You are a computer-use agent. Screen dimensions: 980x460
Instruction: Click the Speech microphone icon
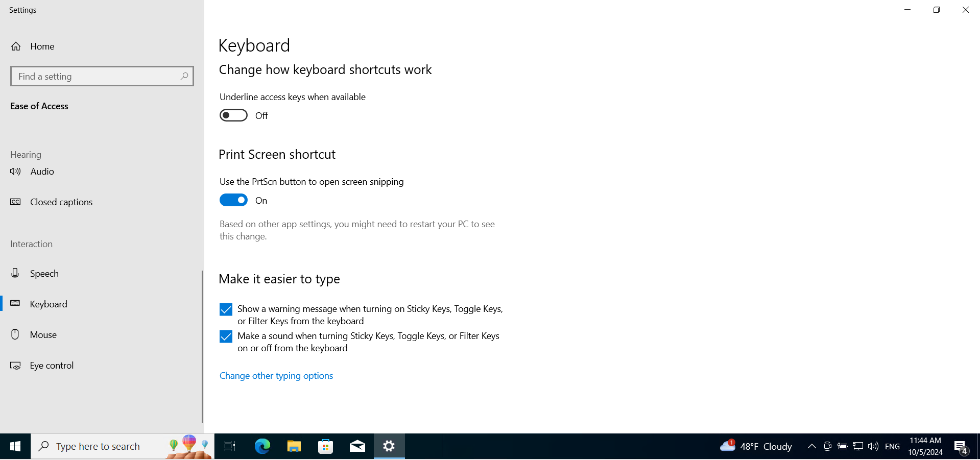tap(15, 273)
